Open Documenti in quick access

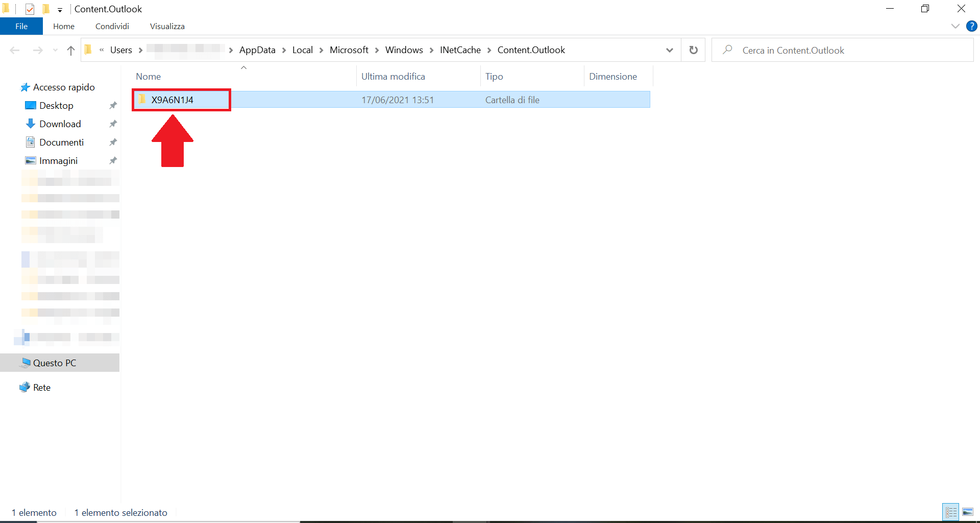coord(61,142)
